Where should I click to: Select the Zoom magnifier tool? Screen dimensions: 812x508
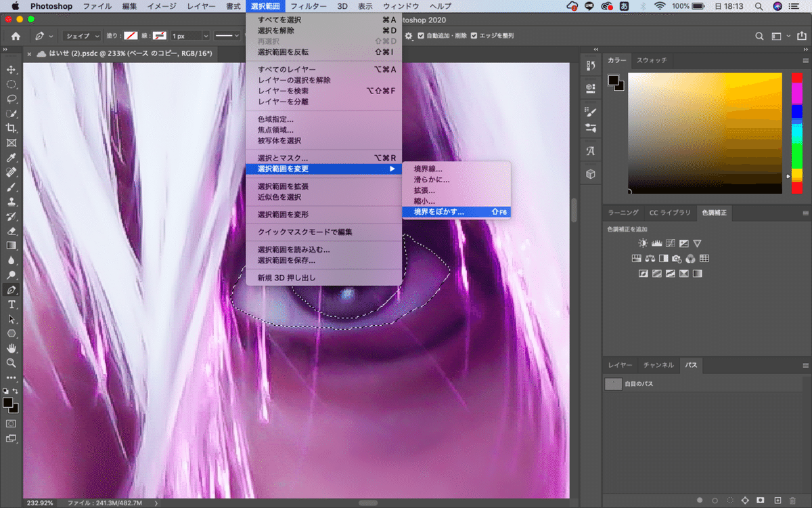11,363
